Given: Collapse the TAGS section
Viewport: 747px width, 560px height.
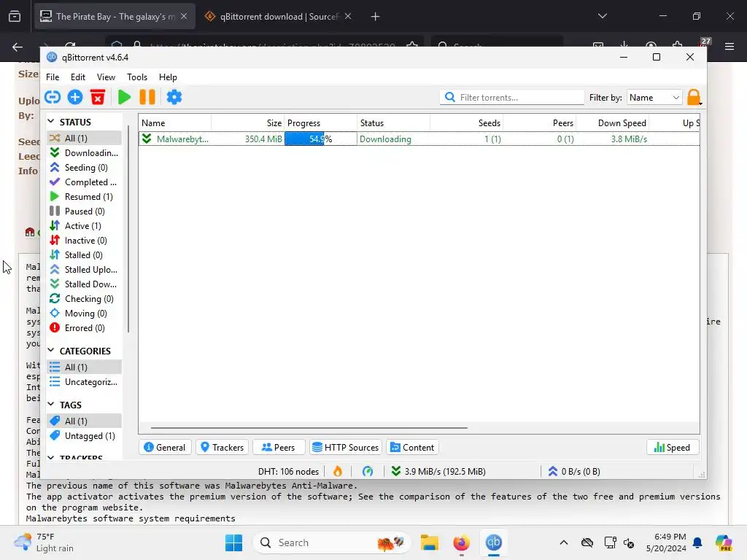Looking at the screenshot, I should click(x=51, y=404).
